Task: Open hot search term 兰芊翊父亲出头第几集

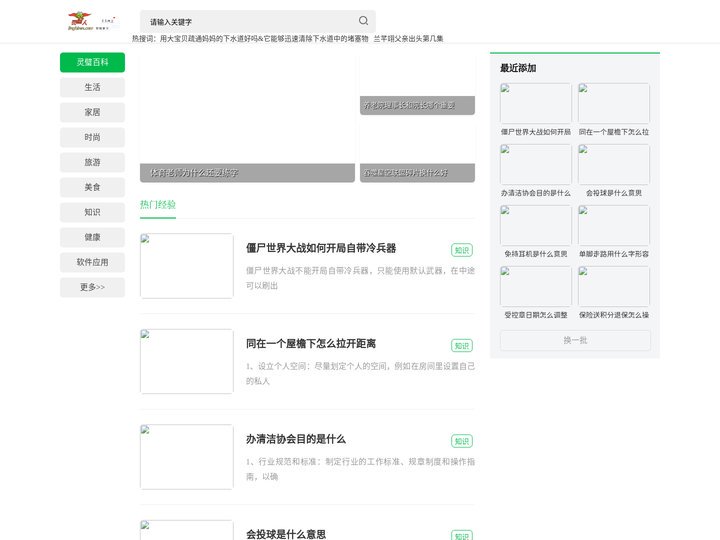Action: [x=408, y=39]
